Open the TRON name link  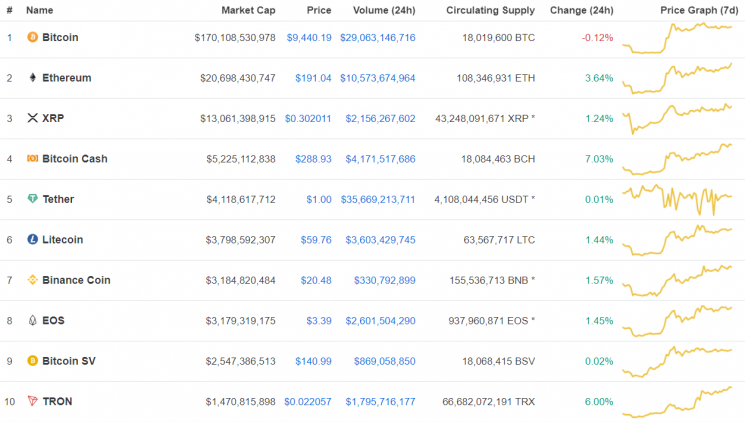pos(57,401)
